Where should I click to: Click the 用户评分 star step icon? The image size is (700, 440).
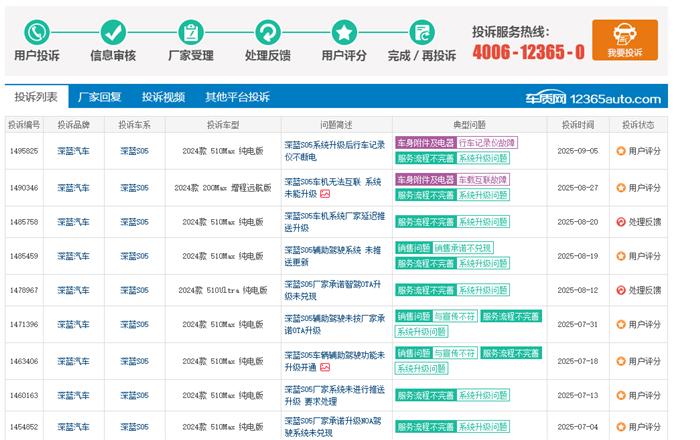(344, 30)
